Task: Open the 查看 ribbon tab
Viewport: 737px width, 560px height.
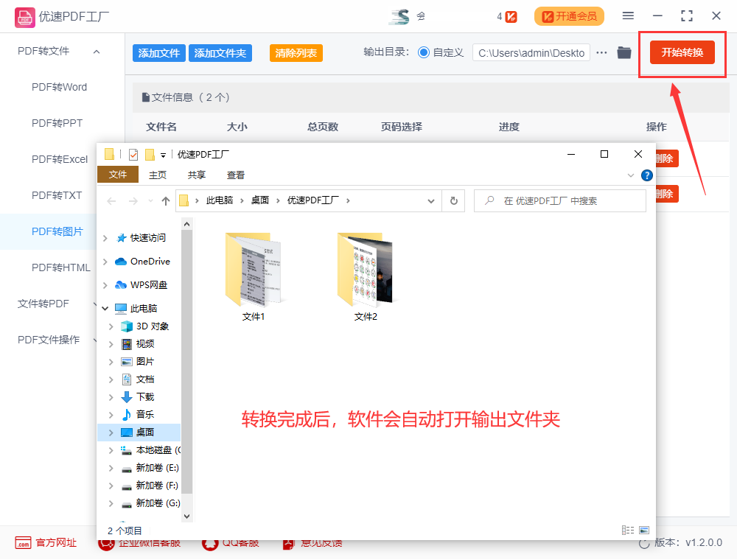Action: (236, 175)
